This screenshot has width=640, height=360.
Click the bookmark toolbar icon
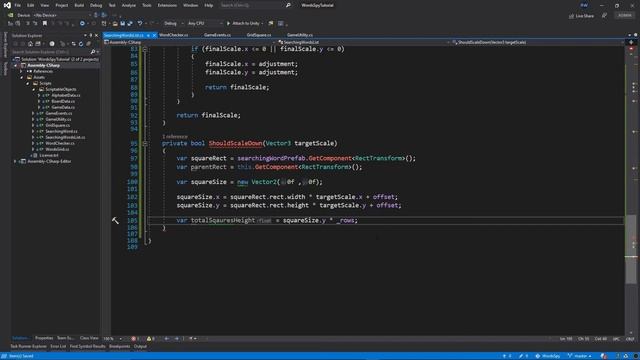point(45,23)
